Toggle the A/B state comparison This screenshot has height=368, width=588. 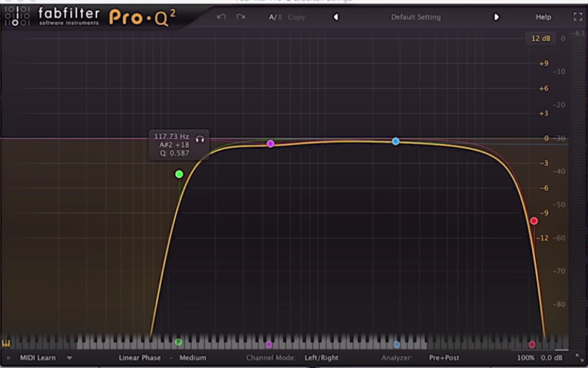275,17
